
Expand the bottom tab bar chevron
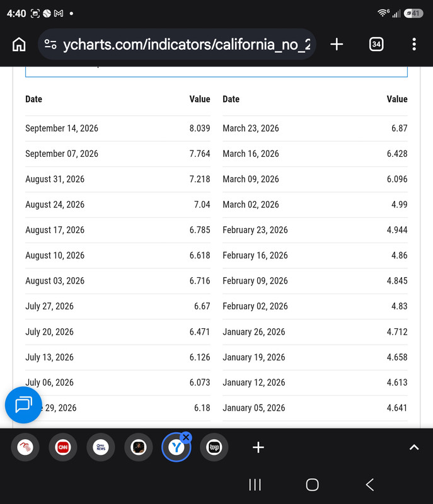414,447
